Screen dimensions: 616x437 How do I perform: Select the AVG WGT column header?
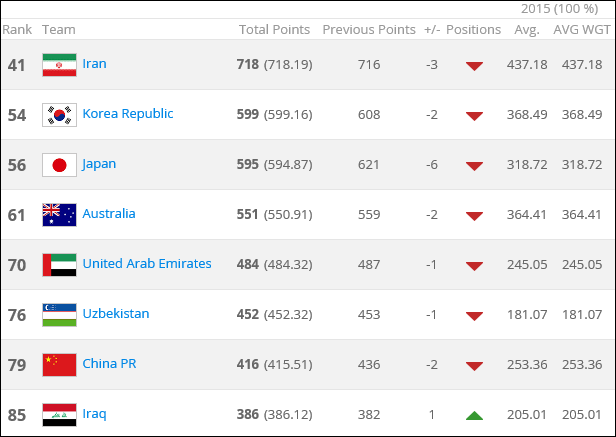582,29
